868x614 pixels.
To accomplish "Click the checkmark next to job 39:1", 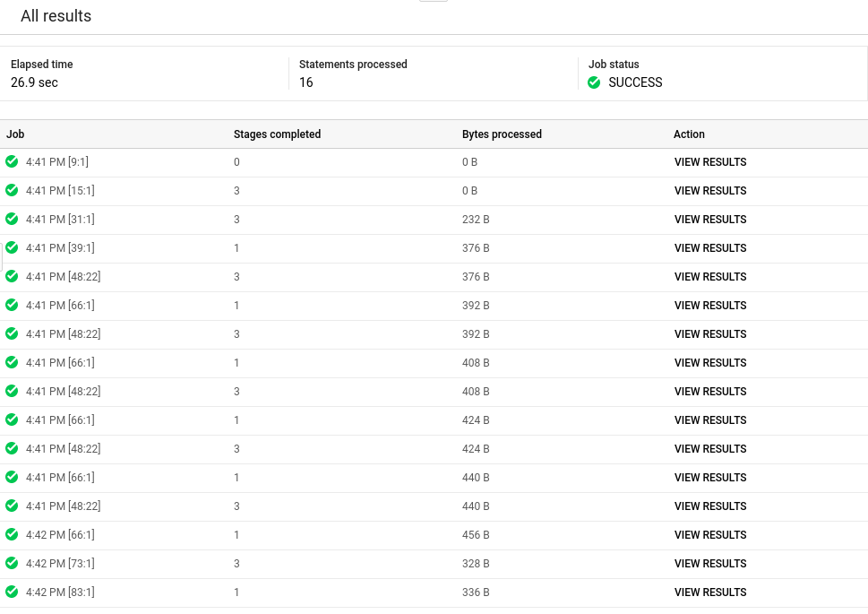I will click(12, 247).
